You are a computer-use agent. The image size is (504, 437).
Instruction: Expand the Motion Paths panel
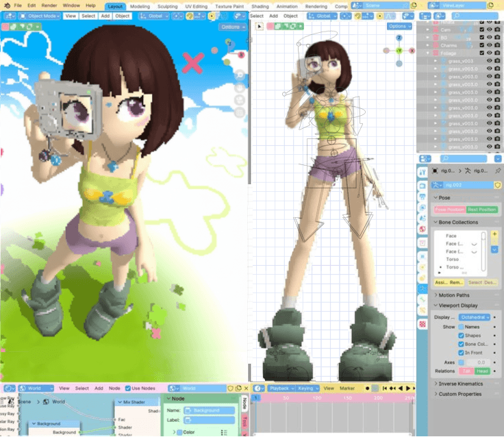coord(453,295)
